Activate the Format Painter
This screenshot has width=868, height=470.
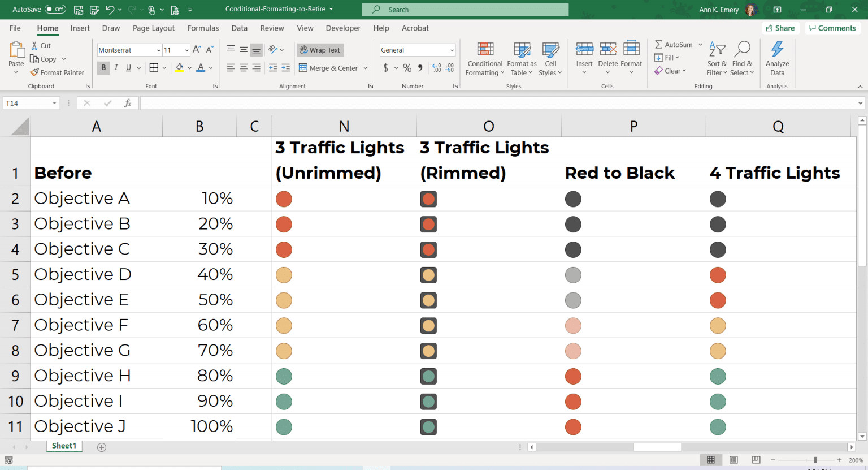pyautogui.click(x=57, y=72)
